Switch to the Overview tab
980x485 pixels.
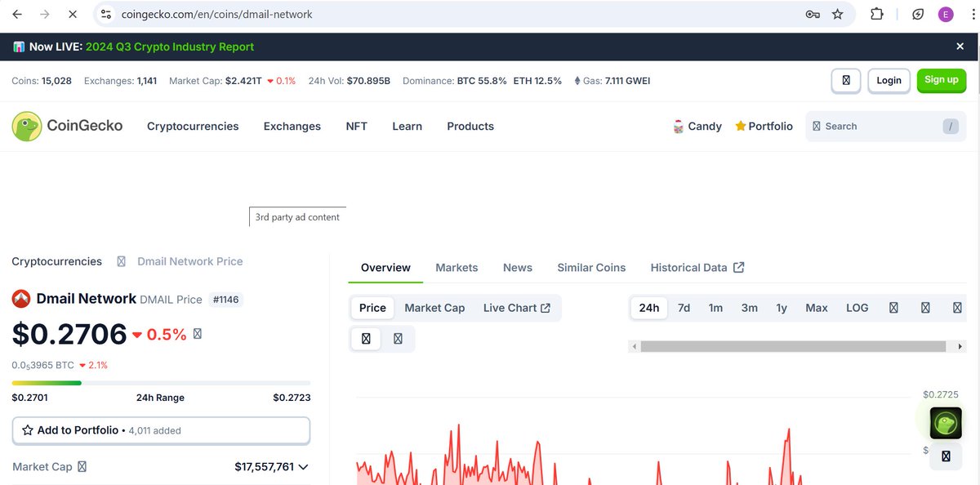pyautogui.click(x=385, y=268)
